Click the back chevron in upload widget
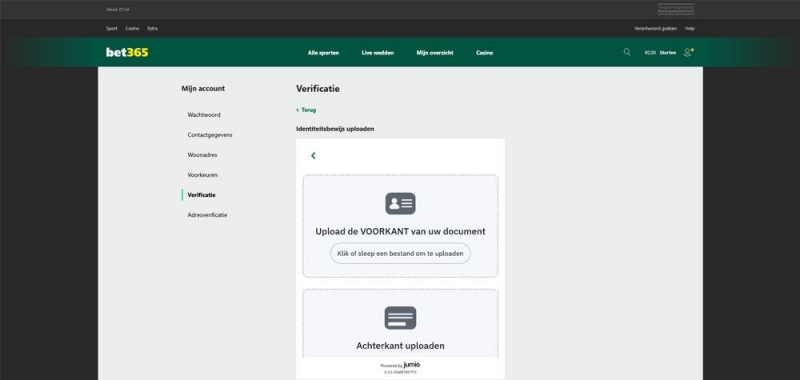This screenshot has height=380, width=800. coord(313,156)
